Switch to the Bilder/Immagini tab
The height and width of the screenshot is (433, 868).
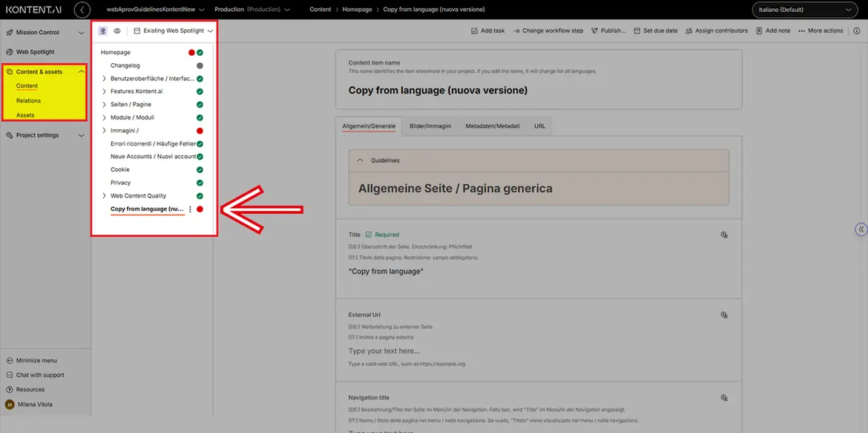click(430, 126)
